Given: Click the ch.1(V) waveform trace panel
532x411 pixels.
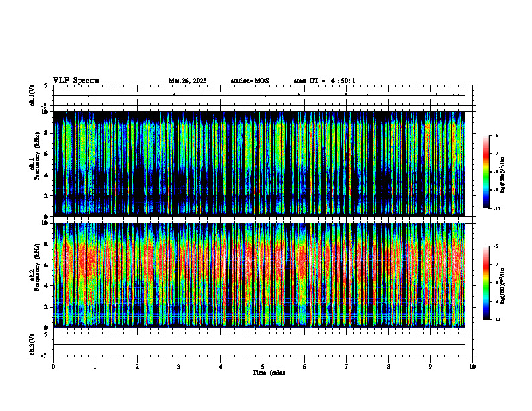Looking at the screenshot, I should pyautogui.click(x=263, y=95).
